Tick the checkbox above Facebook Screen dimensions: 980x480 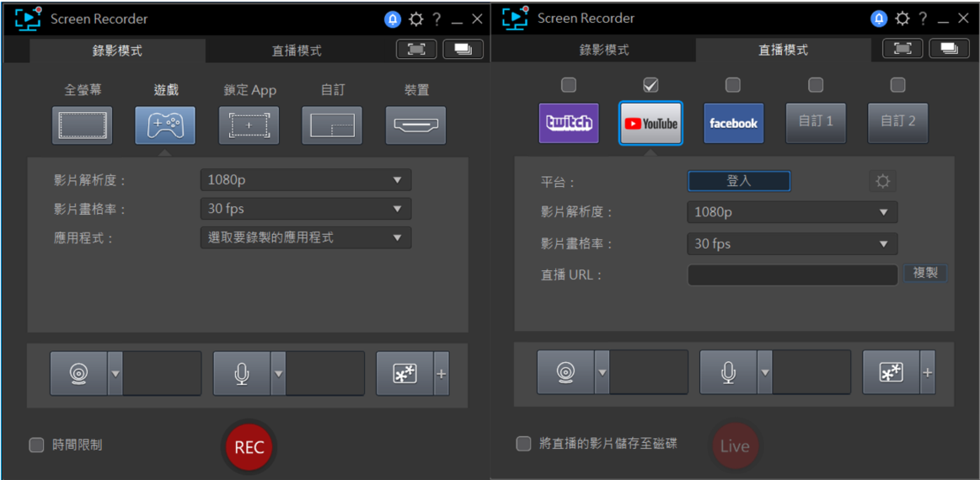click(x=733, y=83)
